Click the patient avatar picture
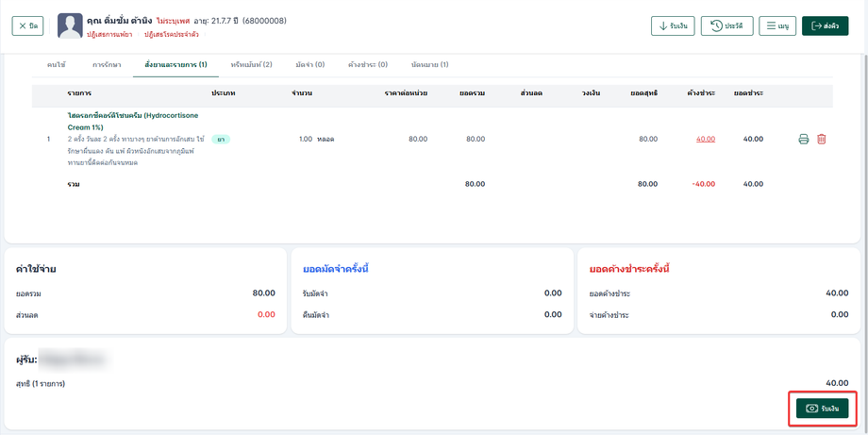Image resolution: width=868 pixels, height=435 pixels. tap(71, 26)
